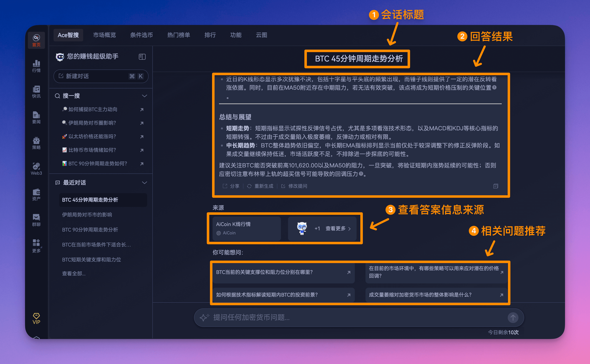Screen dimensions: 590x364
Task: Click arrow icon beside 如何捕捉BTC主力动向
Action: [x=142, y=109]
